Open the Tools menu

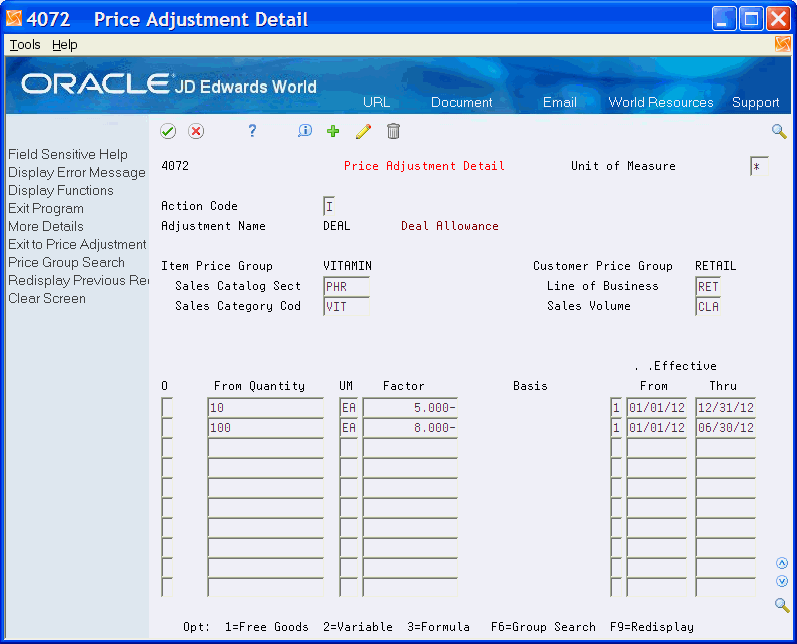pos(25,45)
